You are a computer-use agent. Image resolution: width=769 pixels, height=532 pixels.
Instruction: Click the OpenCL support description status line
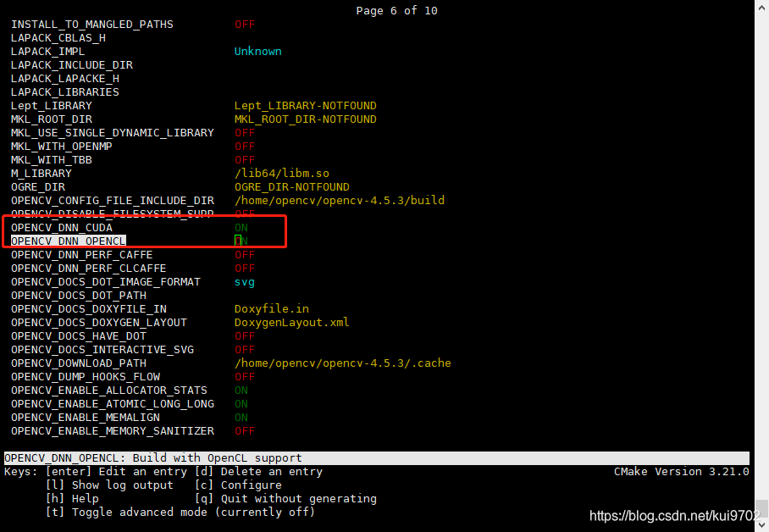[x=377, y=458]
